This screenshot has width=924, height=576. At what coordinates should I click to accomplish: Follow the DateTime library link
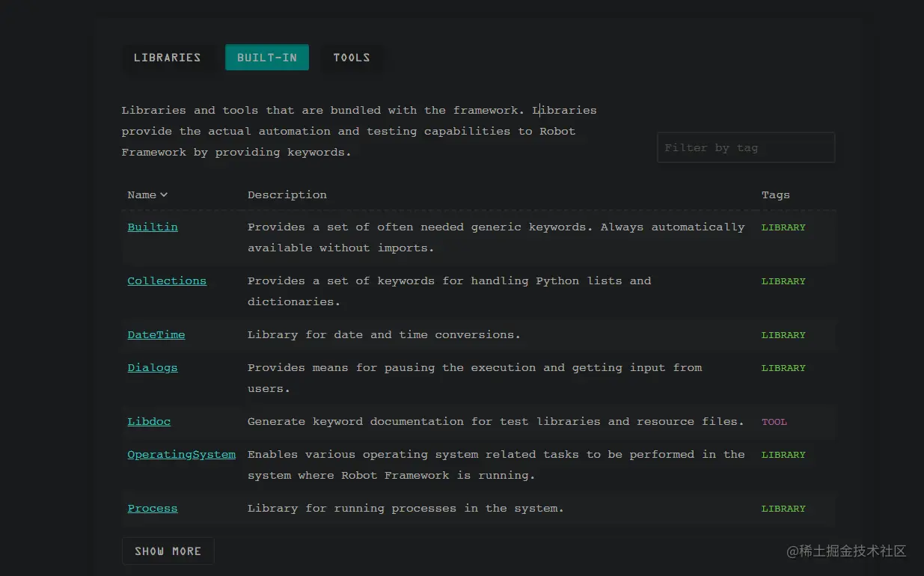(x=156, y=335)
